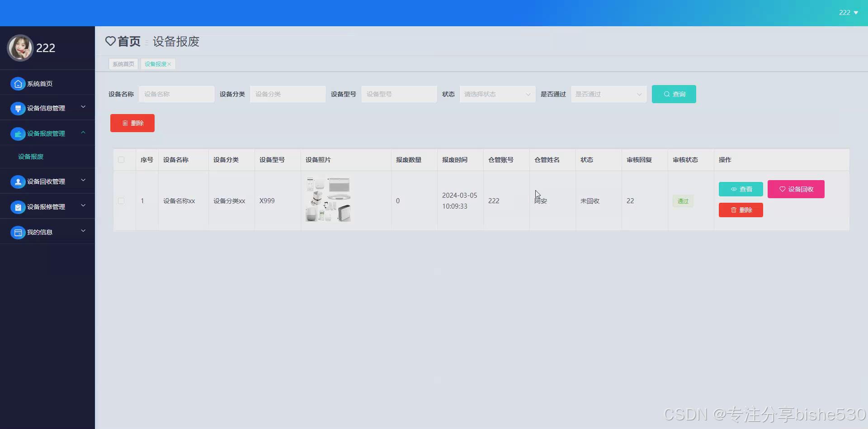
Task: Click the heart icon beside 首页 breadcrumb
Action: pos(110,41)
